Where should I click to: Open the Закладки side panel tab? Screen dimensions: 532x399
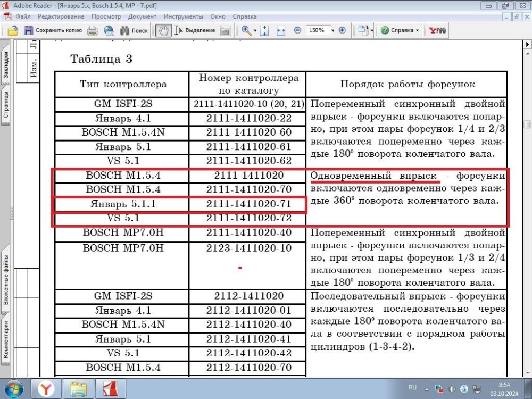(x=6, y=64)
